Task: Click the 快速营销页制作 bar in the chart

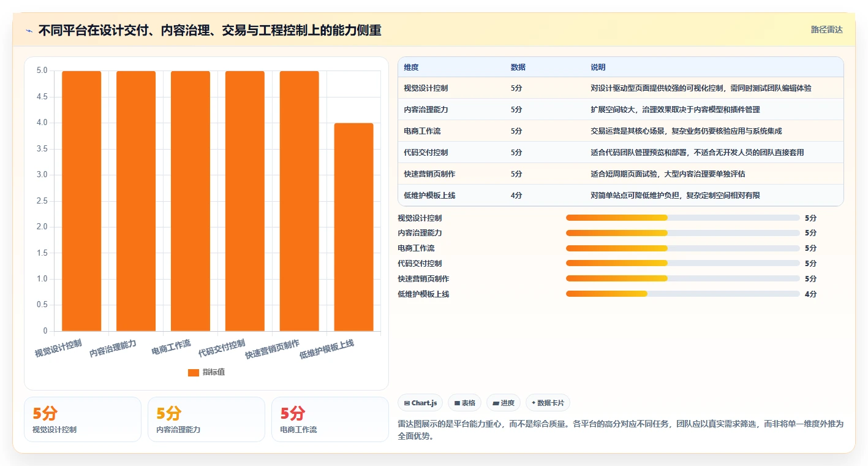Action: (x=300, y=201)
